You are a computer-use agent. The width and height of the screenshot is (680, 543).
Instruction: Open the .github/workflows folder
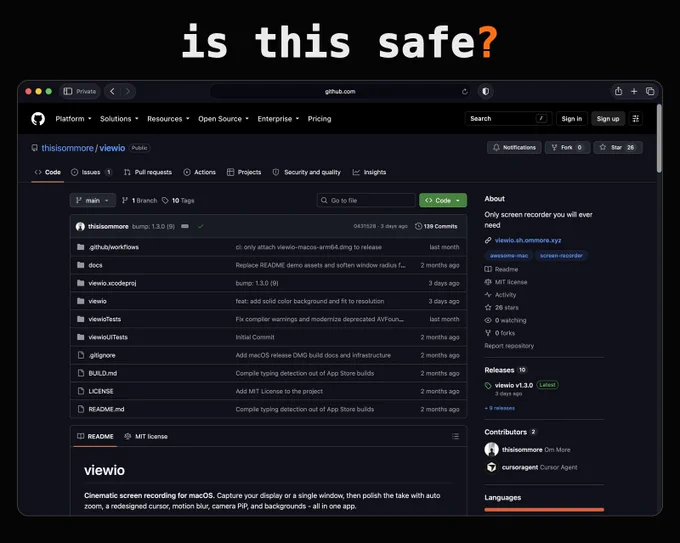click(114, 247)
